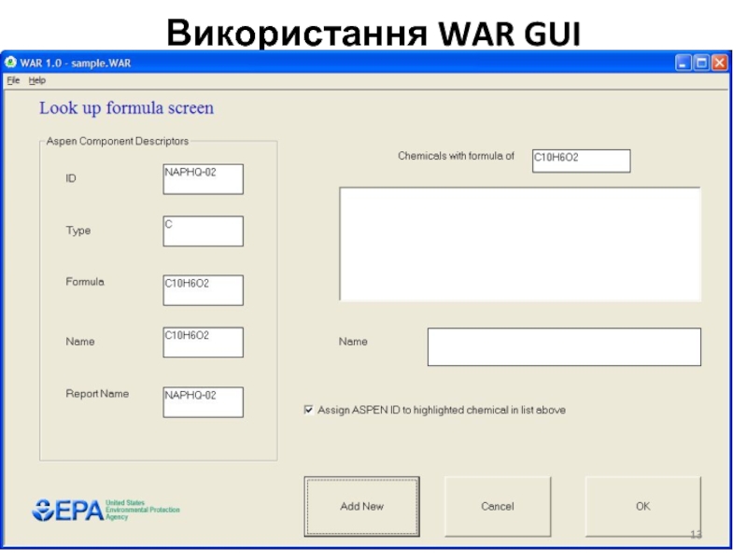The width and height of the screenshot is (747, 560).
Task: Click the WAR app icon in title bar
Action: coord(10,63)
